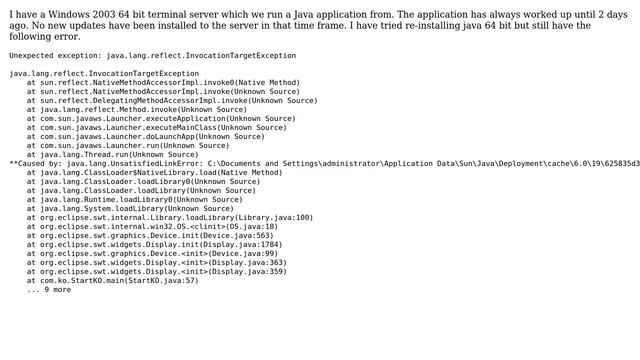Click "java.lang.ClassLoader.loadLibrary0" line
Viewport: 640px width, 360px height.
pos(144,181)
